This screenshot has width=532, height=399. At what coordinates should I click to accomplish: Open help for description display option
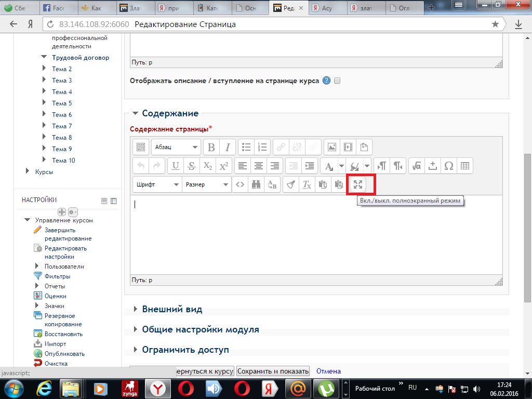coord(326,81)
